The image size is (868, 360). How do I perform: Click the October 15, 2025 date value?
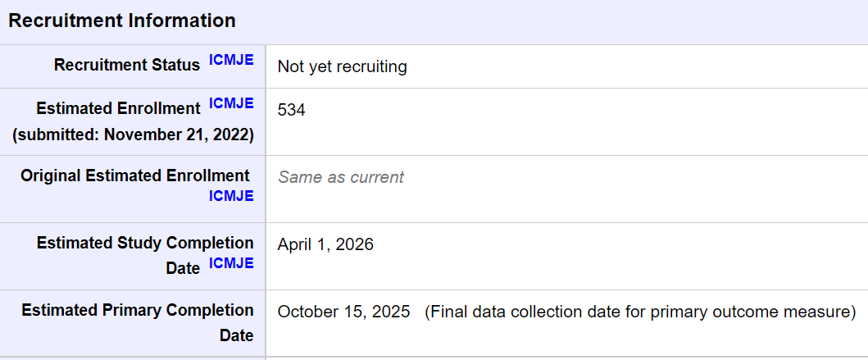coord(343,312)
